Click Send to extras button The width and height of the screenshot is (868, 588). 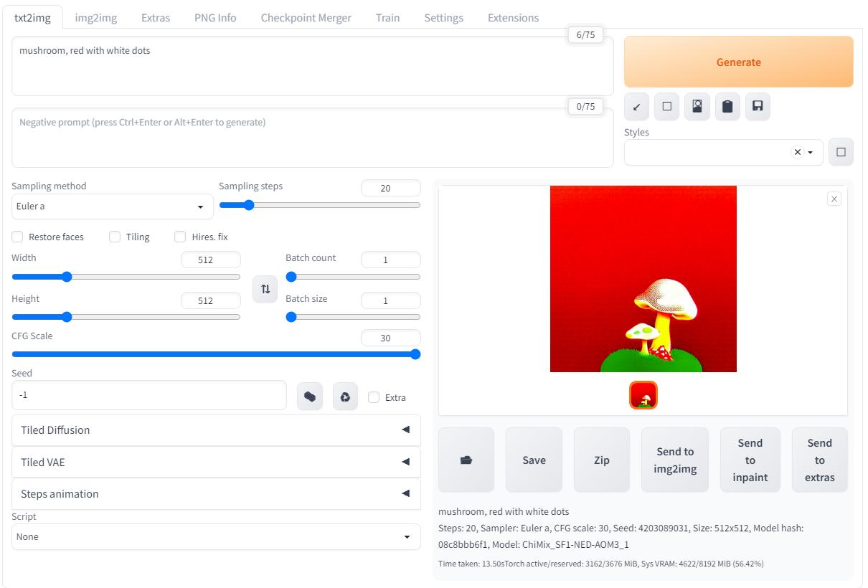(820, 460)
